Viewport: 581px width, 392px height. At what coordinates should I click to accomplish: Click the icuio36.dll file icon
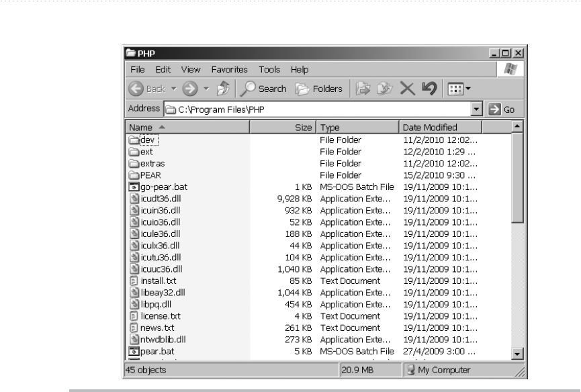(134, 222)
